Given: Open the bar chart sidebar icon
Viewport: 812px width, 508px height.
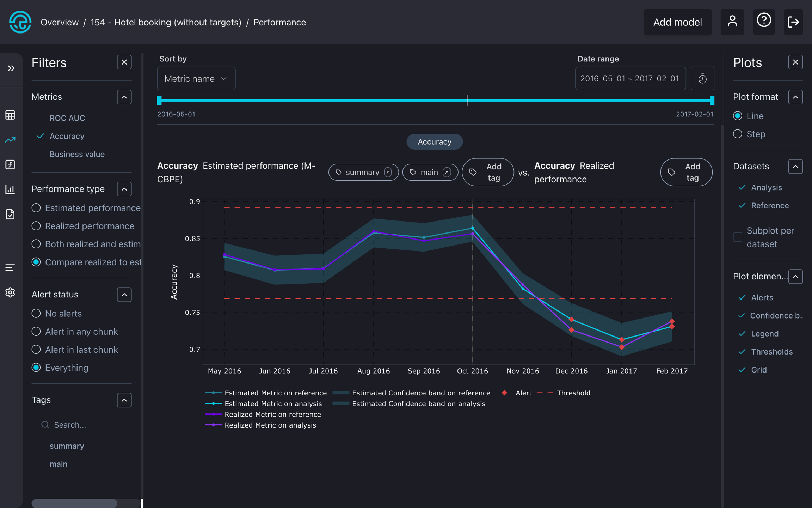Looking at the screenshot, I should (10, 189).
